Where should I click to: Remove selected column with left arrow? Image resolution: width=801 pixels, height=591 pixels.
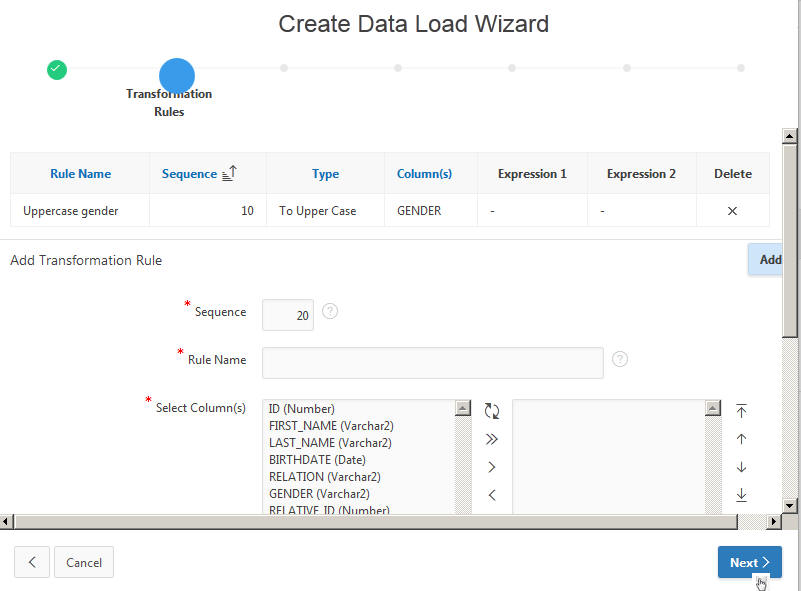(491, 494)
